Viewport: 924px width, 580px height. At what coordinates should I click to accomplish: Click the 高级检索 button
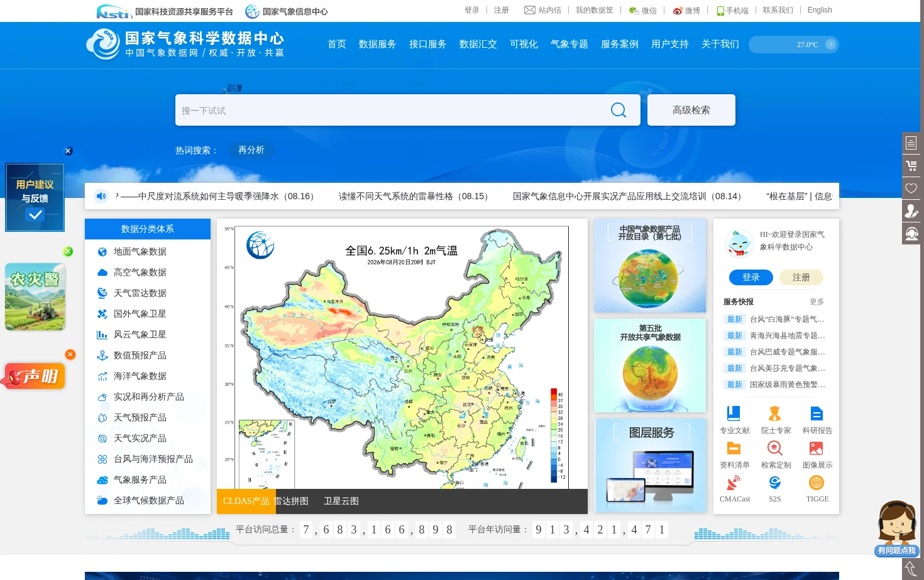pyautogui.click(x=691, y=110)
